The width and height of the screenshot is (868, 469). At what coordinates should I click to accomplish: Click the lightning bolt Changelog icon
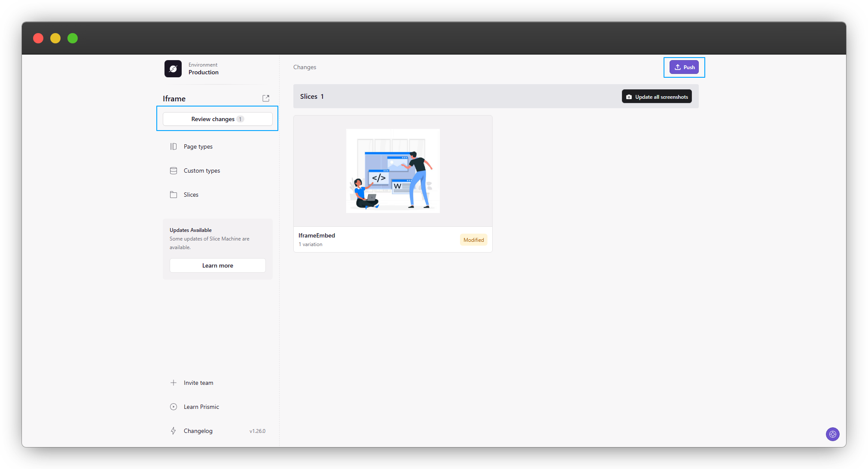tap(174, 431)
